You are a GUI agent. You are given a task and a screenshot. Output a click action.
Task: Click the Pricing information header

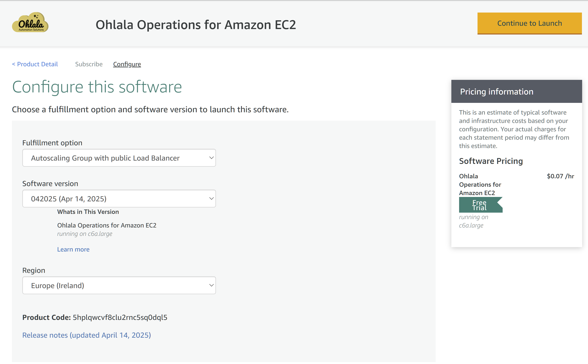516,92
